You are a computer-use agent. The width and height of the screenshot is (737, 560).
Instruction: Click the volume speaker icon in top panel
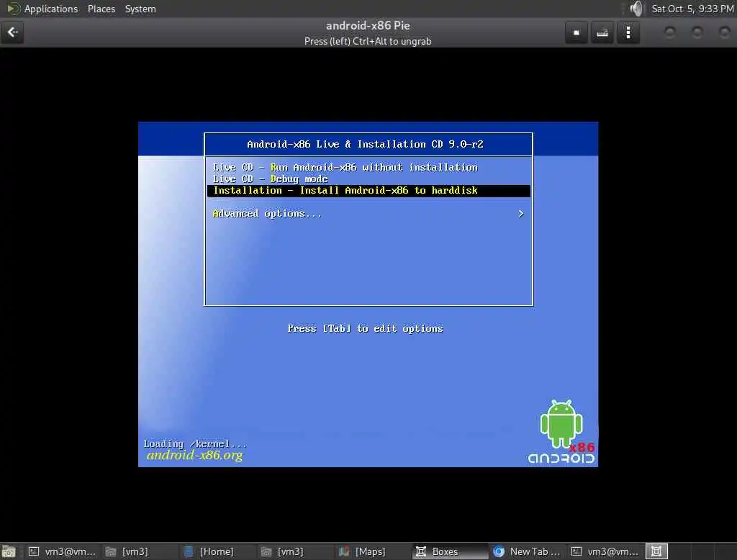pos(636,9)
